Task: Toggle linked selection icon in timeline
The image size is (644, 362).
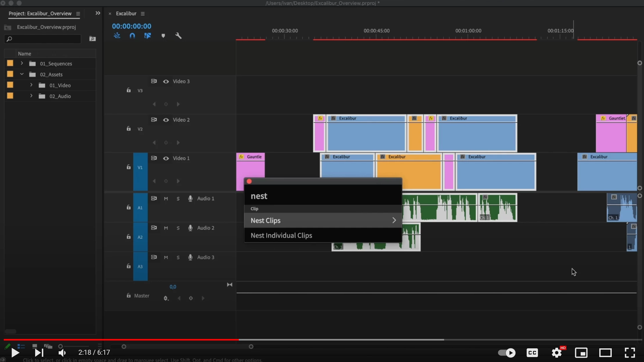Action: (x=148, y=36)
